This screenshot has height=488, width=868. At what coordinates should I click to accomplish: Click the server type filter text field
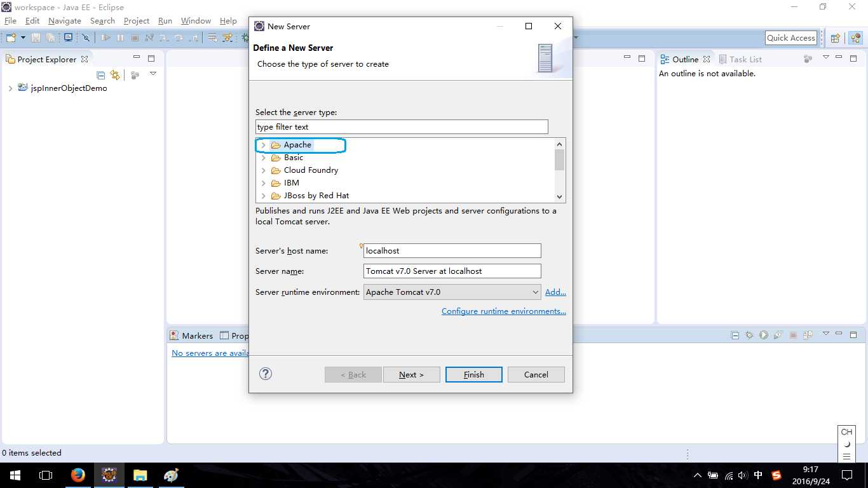402,127
